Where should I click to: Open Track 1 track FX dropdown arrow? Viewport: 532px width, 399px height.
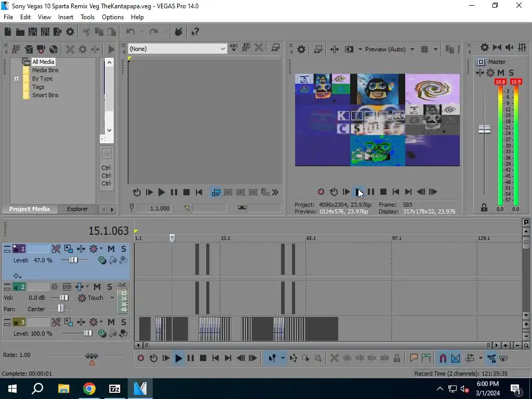(x=101, y=249)
